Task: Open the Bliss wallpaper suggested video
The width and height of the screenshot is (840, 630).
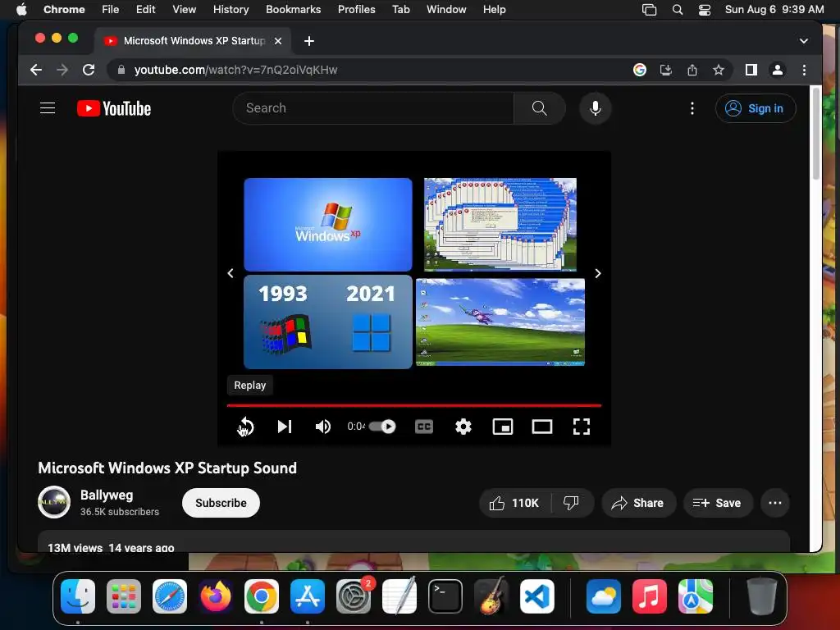Action: (500, 322)
